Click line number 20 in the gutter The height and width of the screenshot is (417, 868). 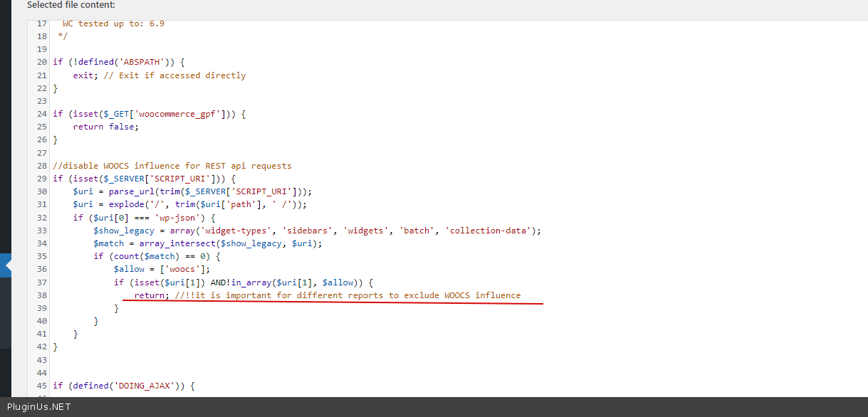pyautogui.click(x=41, y=62)
